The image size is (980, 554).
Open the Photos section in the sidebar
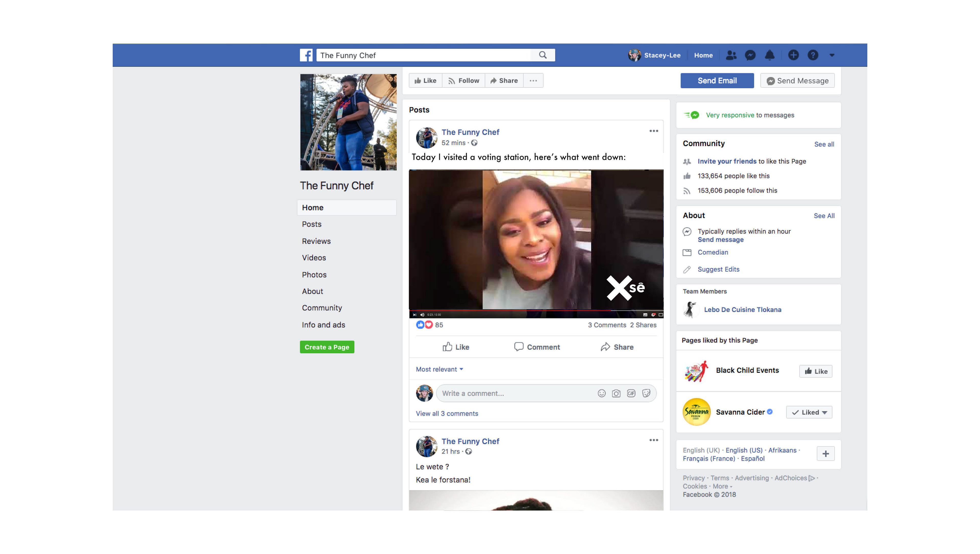coord(314,275)
